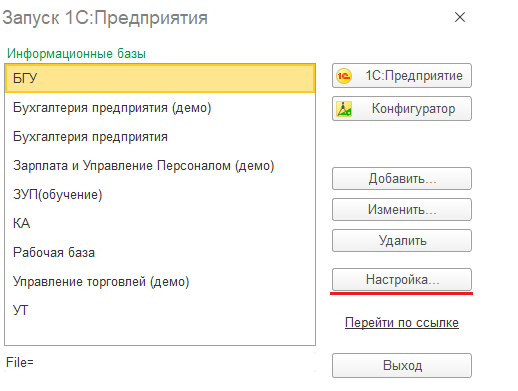This screenshot has height=391, width=518.
Task: Select the БГУ information base
Action: [160, 78]
